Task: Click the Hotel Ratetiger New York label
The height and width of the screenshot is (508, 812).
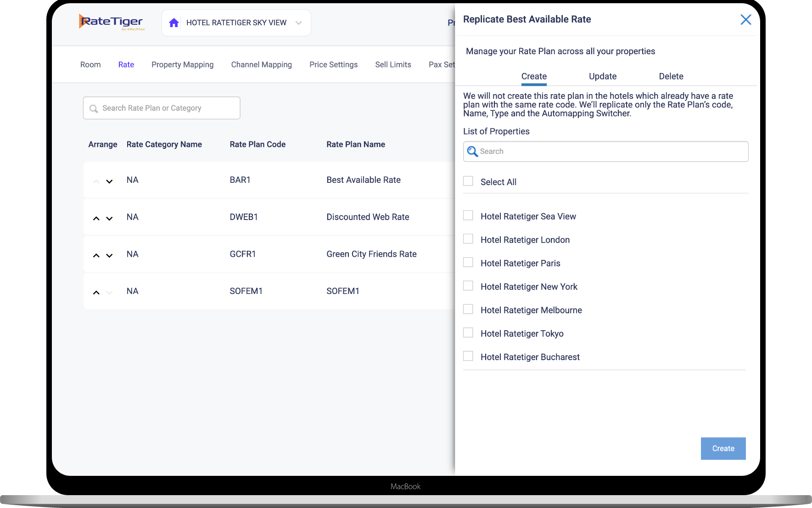Action: pyautogui.click(x=529, y=287)
